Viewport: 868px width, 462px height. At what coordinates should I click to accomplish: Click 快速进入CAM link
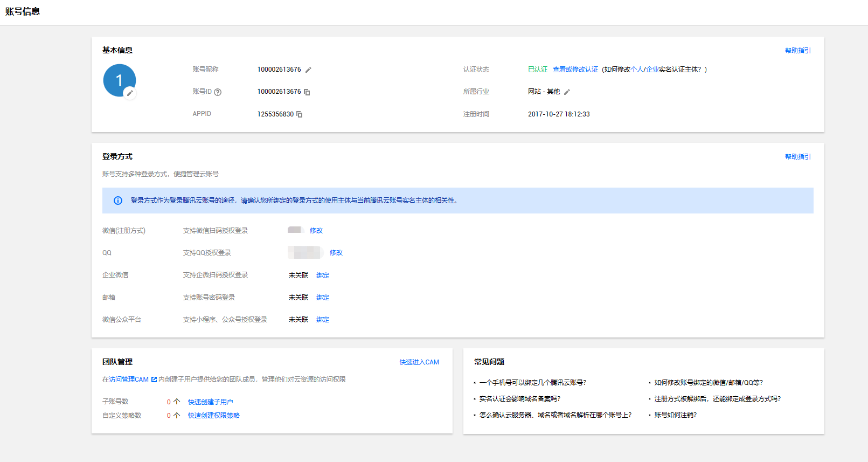pyautogui.click(x=419, y=362)
